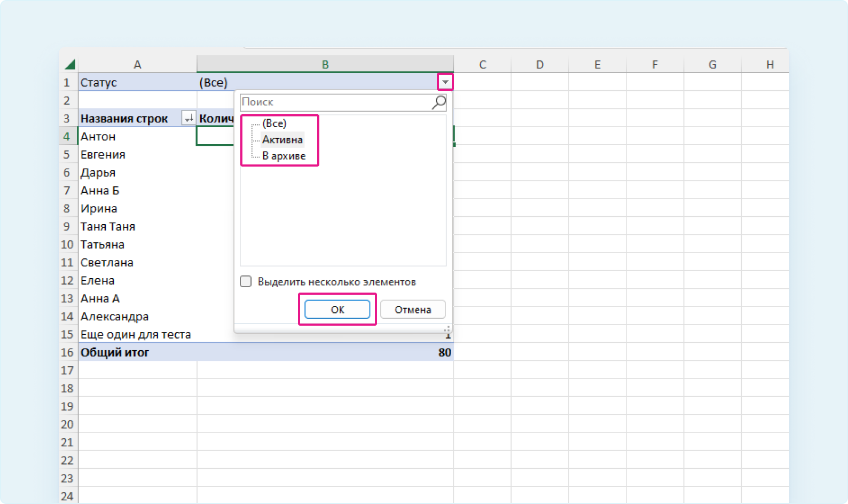Enable the 'Выделить несколько элементов' checkbox

(x=246, y=281)
